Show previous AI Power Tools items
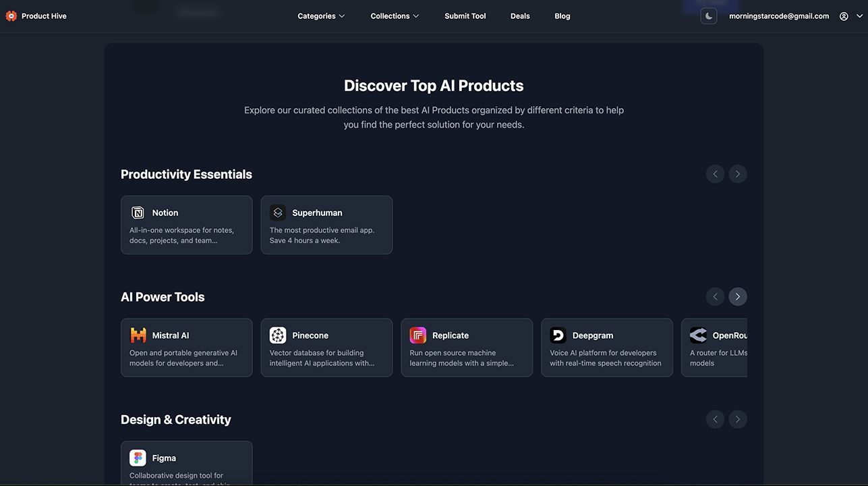This screenshot has height=486, width=868. [x=715, y=297]
